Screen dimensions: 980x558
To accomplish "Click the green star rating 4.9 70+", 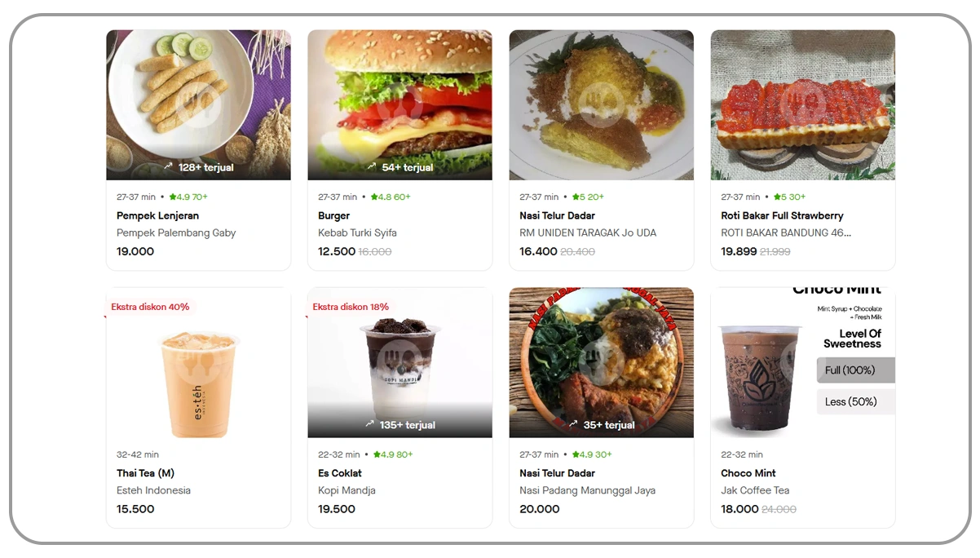I will pos(188,197).
